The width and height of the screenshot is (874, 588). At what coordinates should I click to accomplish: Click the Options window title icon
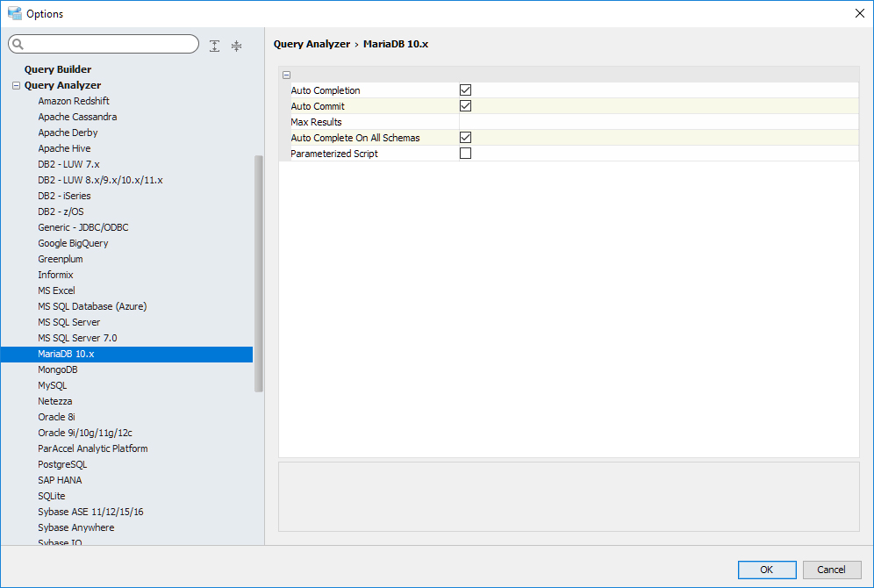tap(14, 13)
